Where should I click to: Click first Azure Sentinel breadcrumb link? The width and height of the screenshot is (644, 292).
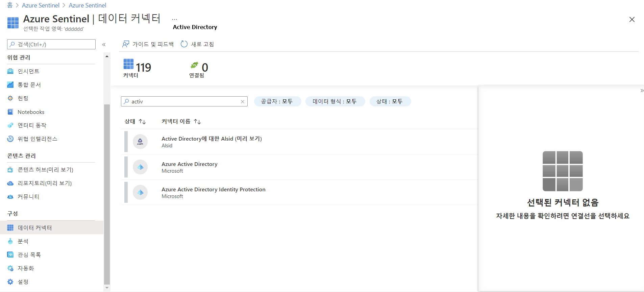point(41,5)
